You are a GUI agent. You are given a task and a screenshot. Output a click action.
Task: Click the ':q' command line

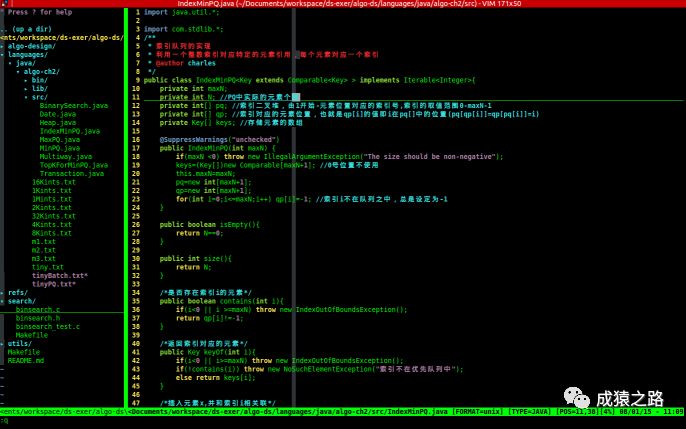pos(4,421)
